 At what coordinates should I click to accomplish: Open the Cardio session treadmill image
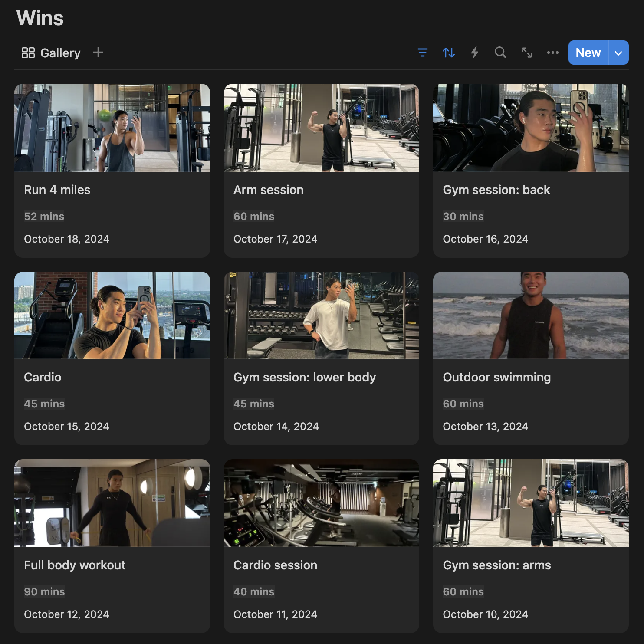point(321,503)
